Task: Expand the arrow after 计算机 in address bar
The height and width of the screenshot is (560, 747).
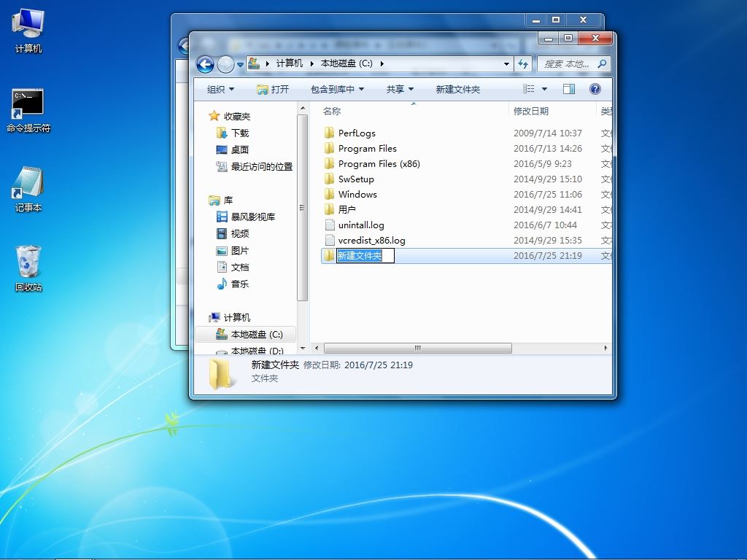Action: tap(312, 63)
